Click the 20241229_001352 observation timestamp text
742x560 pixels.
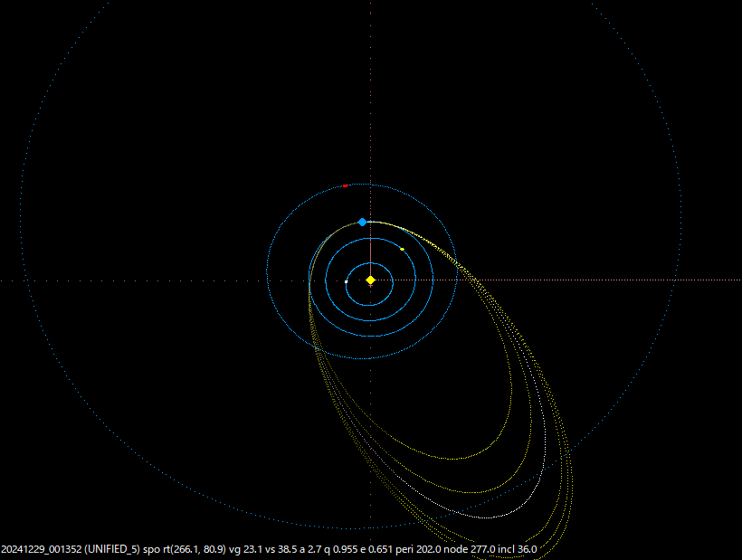pyautogui.click(x=41, y=547)
